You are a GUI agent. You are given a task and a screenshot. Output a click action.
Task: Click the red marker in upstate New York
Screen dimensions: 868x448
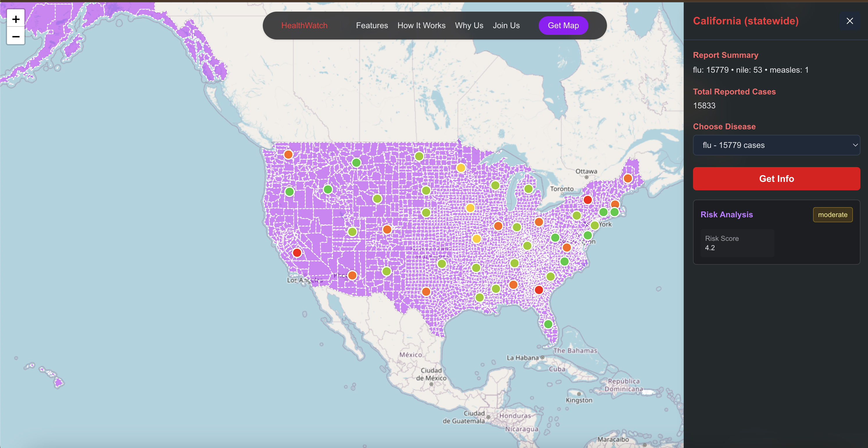[588, 200]
